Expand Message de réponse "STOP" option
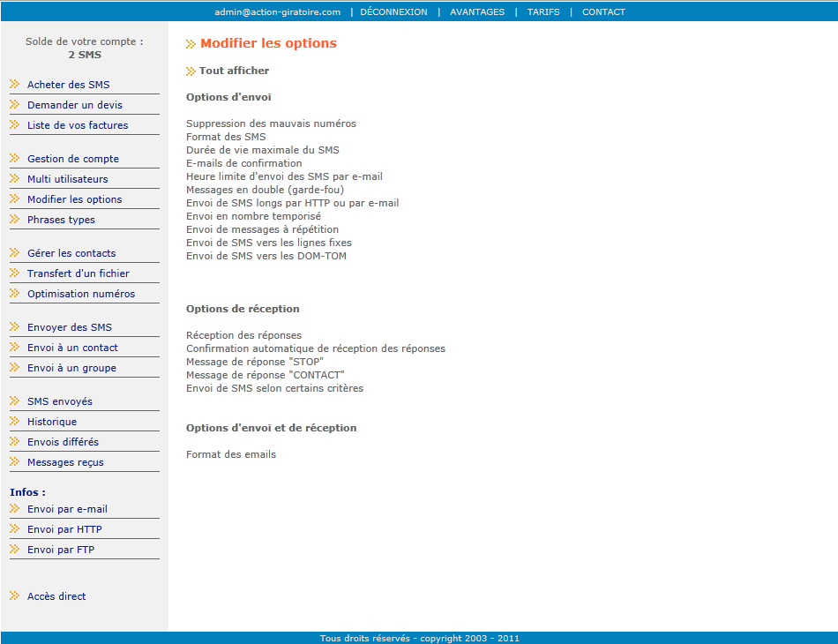Image resolution: width=838 pixels, height=644 pixels. tap(255, 362)
